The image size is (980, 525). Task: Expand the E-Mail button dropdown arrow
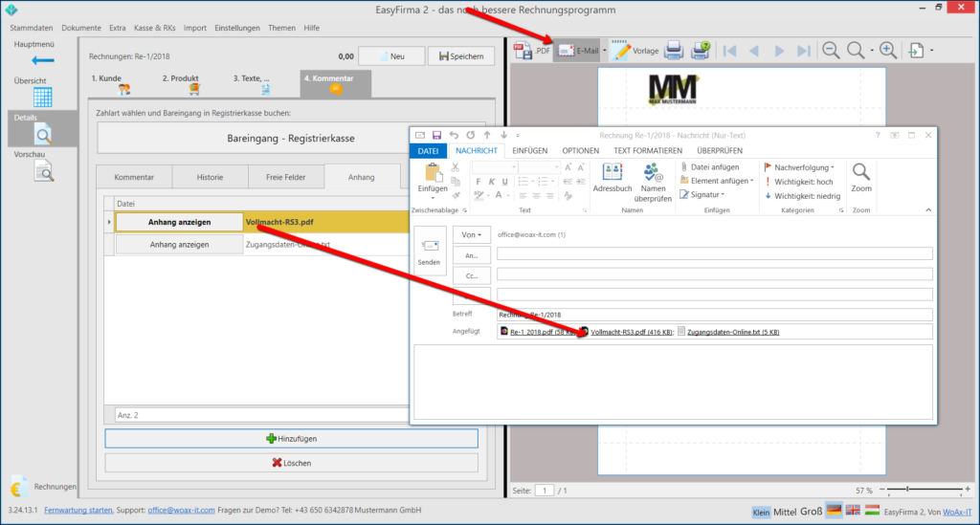[x=605, y=50]
